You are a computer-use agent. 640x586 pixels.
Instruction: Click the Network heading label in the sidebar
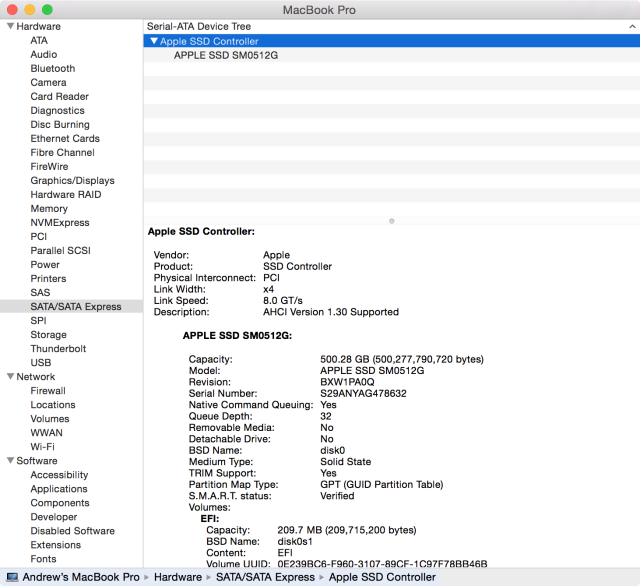tap(36, 376)
